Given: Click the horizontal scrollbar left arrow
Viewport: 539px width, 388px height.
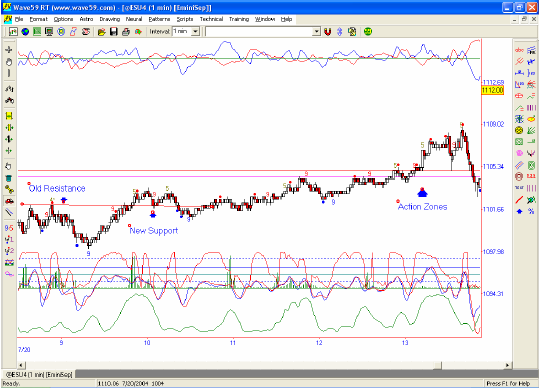Looking at the screenshot, I should click(21, 365).
